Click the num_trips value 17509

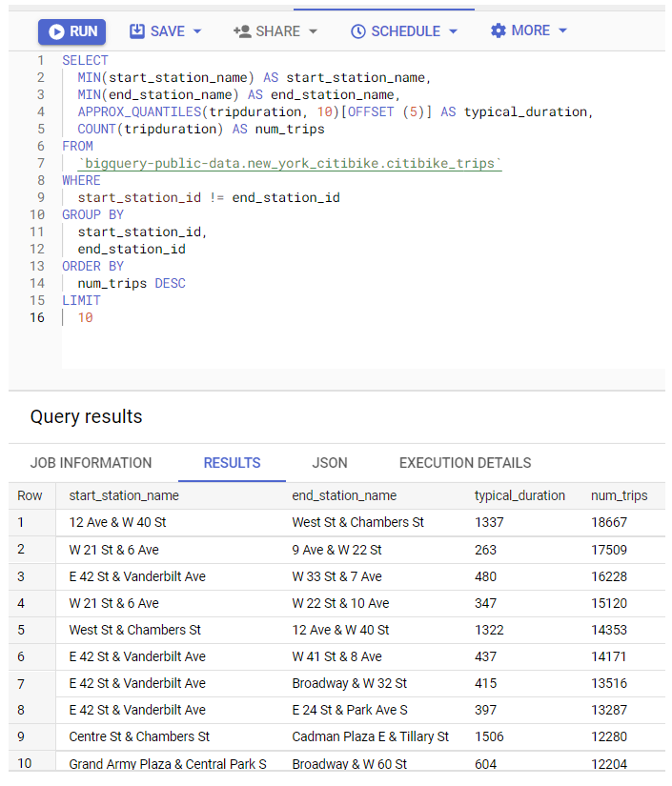click(609, 550)
